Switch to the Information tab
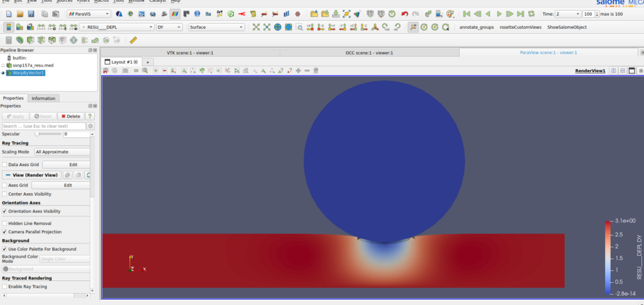Screen dimensions: 644x305 pyautogui.click(x=43, y=98)
